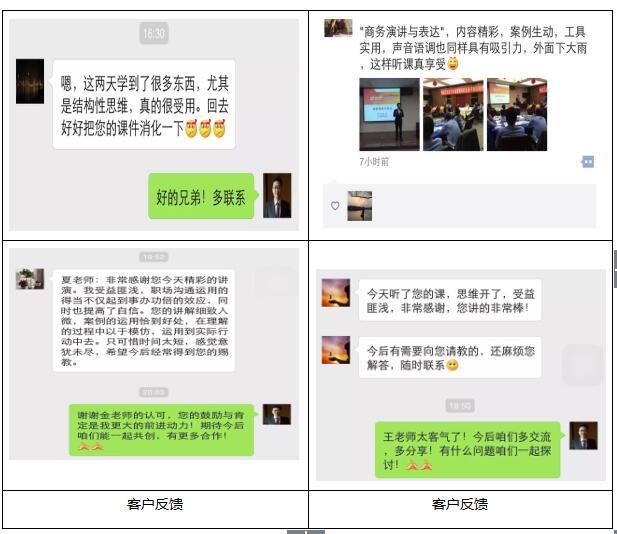Tap the comment button beside "7小时前"

[x=588, y=161]
